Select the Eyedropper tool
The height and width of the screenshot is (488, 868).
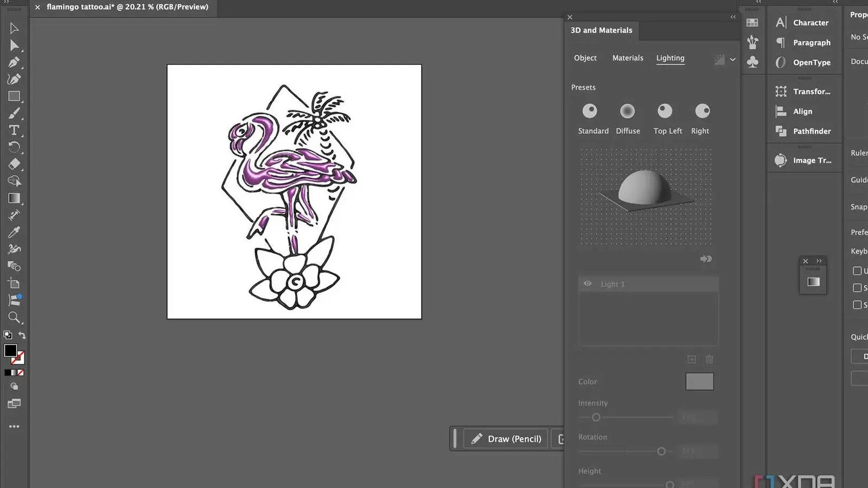tap(14, 232)
